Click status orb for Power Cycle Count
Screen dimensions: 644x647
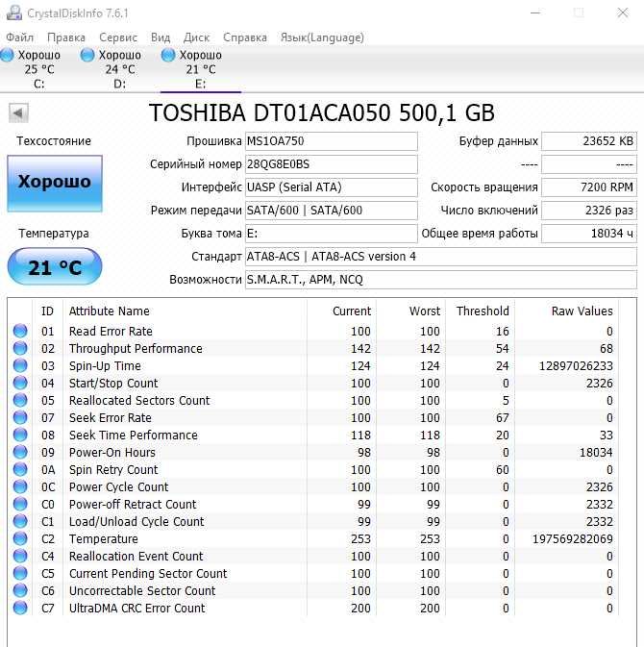(20, 486)
